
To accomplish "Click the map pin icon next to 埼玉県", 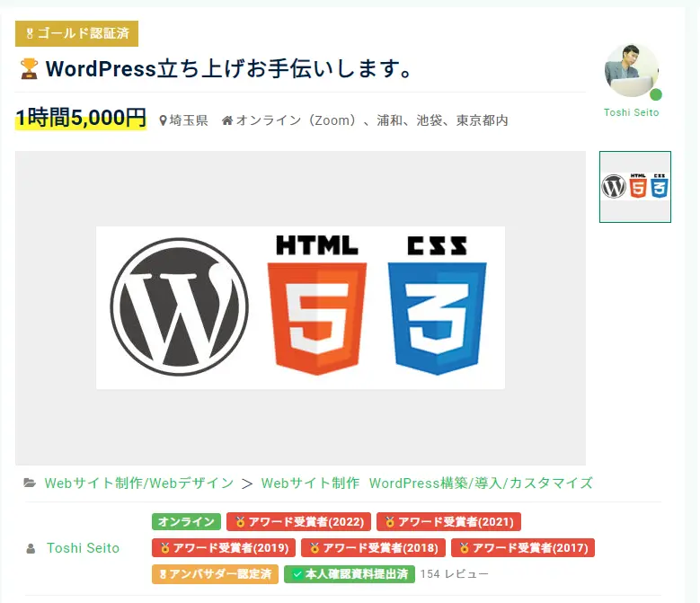I will tap(164, 120).
